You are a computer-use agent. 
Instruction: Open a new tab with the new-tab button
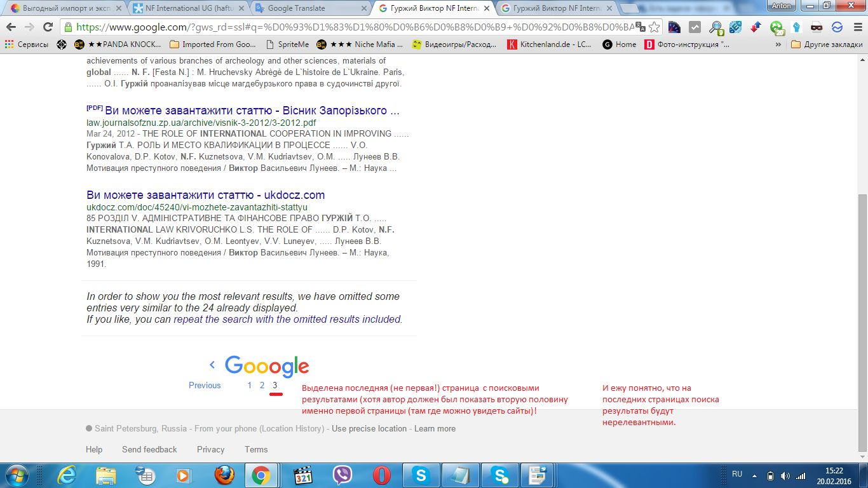[x=629, y=8]
